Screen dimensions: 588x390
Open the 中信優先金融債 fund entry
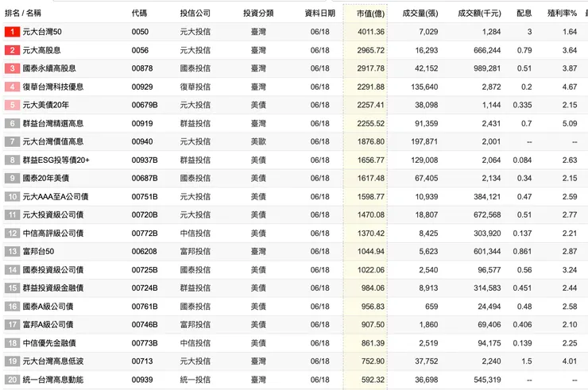tap(49, 343)
